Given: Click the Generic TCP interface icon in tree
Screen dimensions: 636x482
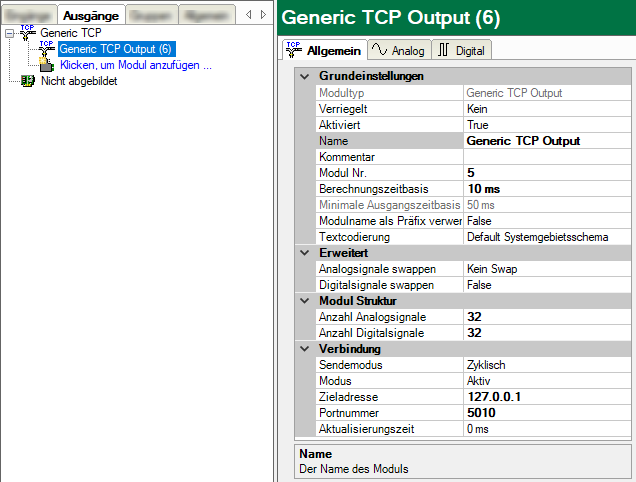Looking at the screenshot, I should (x=27, y=32).
